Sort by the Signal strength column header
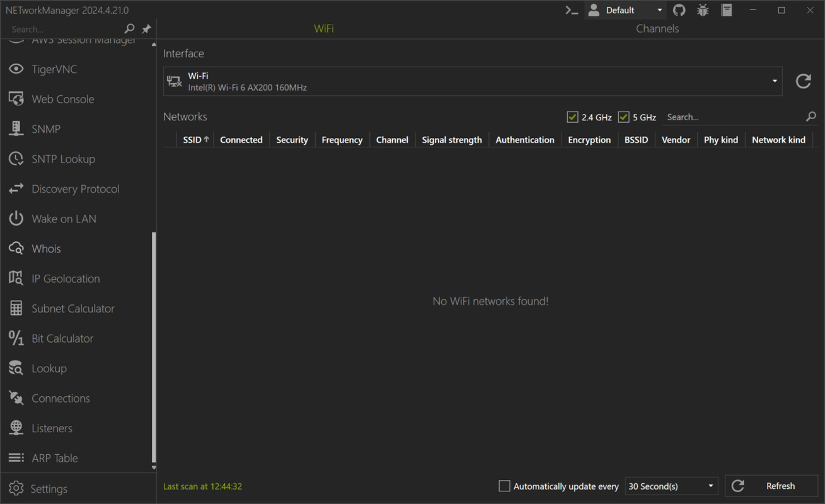 pos(452,140)
